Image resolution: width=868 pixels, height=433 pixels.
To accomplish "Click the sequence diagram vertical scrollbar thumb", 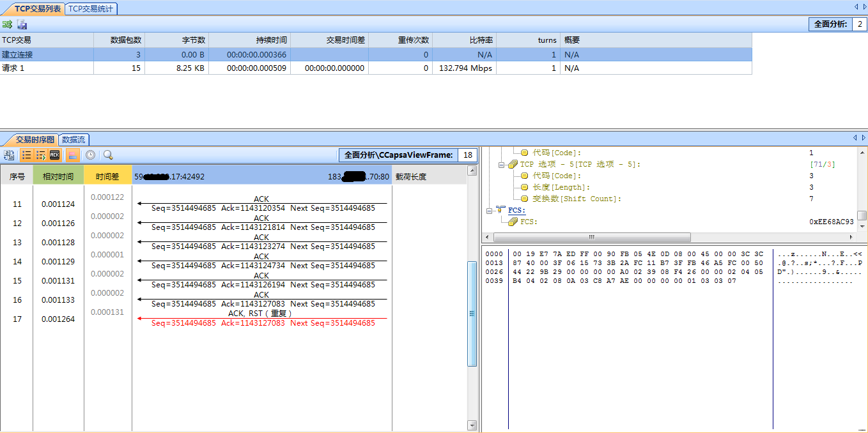I will (472, 313).
